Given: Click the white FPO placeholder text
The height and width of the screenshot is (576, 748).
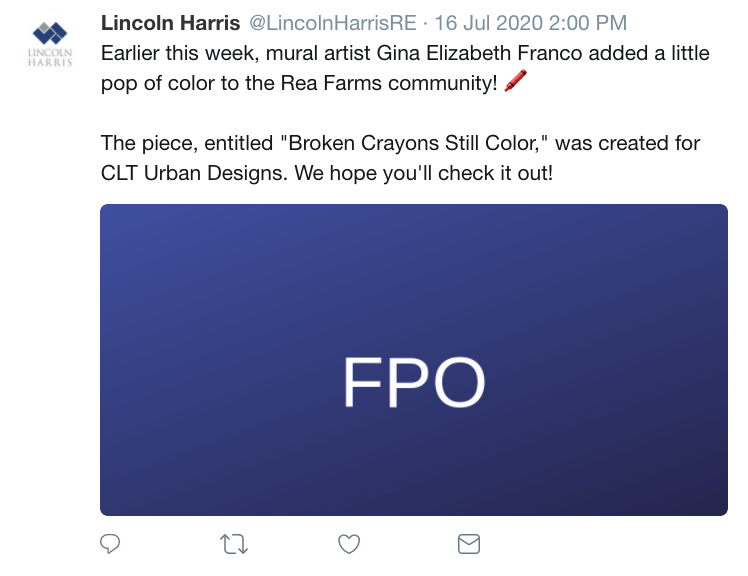Looking at the screenshot, I should point(413,382).
